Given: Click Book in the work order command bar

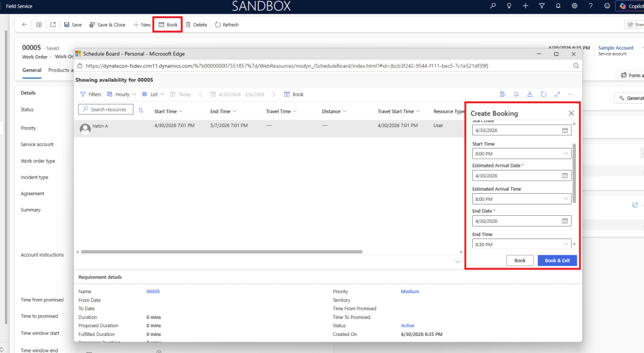Looking at the screenshot, I should [x=168, y=25].
